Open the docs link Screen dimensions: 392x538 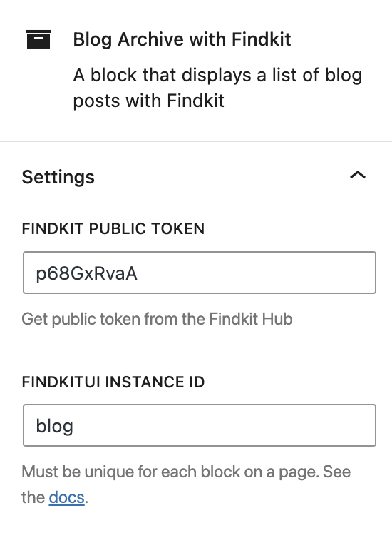click(x=66, y=497)
